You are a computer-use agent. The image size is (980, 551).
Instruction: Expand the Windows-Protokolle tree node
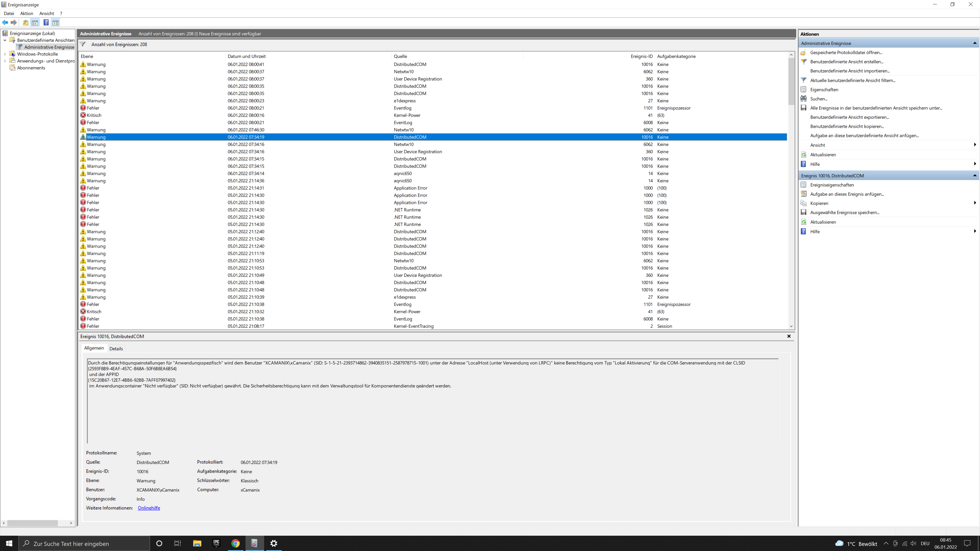click(x=5, y=54)
